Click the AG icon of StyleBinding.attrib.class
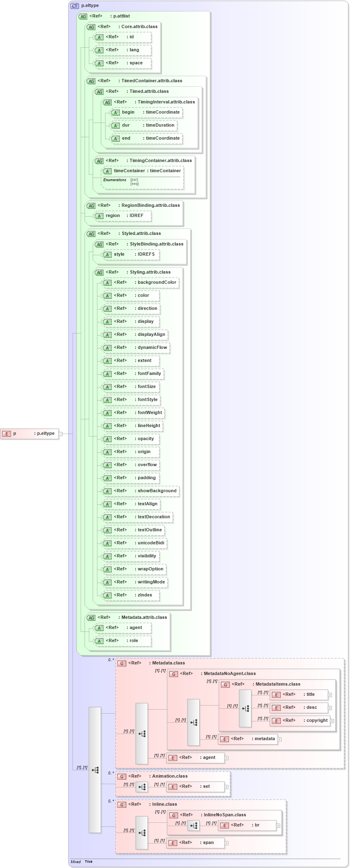Viewport: 350px width, 868px height. pos(99,244)
